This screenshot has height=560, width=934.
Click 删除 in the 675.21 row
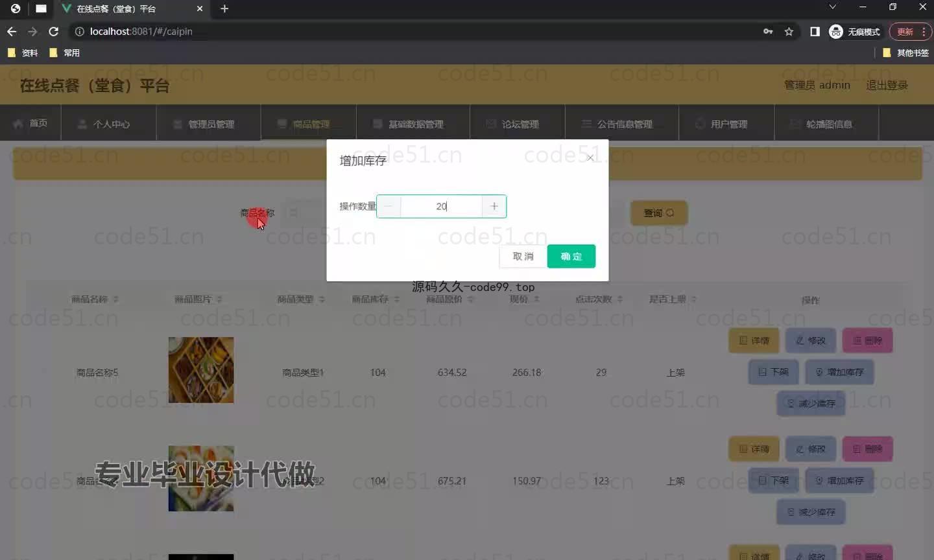click(867, 449)
